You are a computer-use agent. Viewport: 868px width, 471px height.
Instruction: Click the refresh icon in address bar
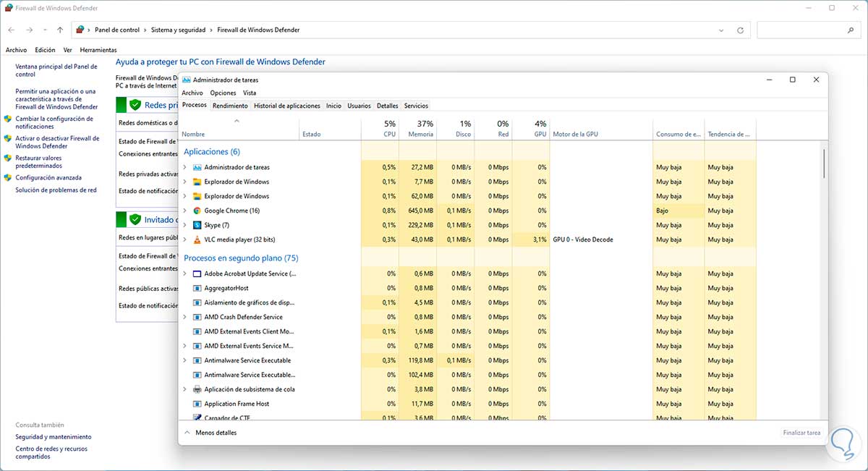pos(740,30)
